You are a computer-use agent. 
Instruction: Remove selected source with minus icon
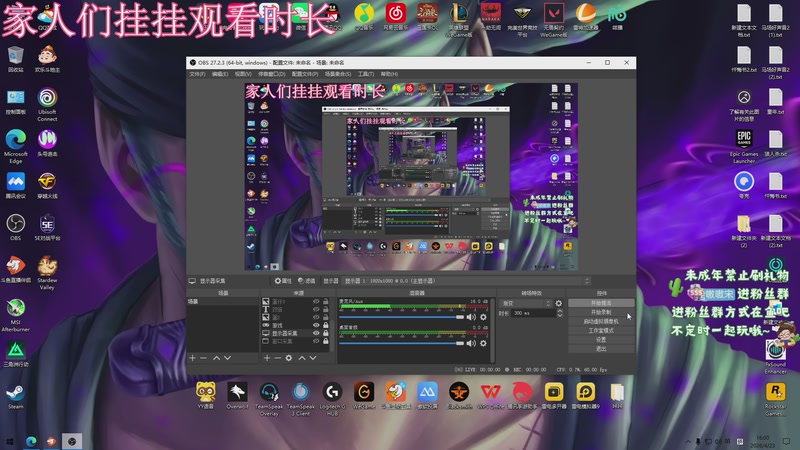coord(278,358)
